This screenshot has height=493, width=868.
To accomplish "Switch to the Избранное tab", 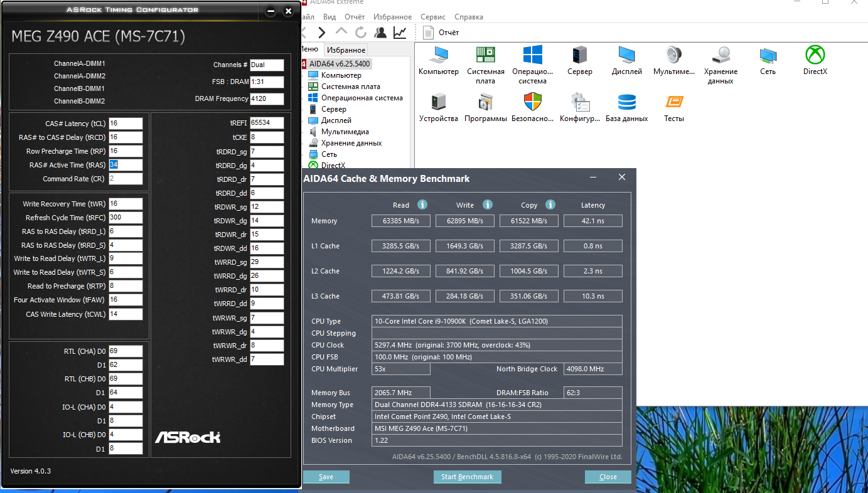I will pyautogui.click(x=346, y=50).
